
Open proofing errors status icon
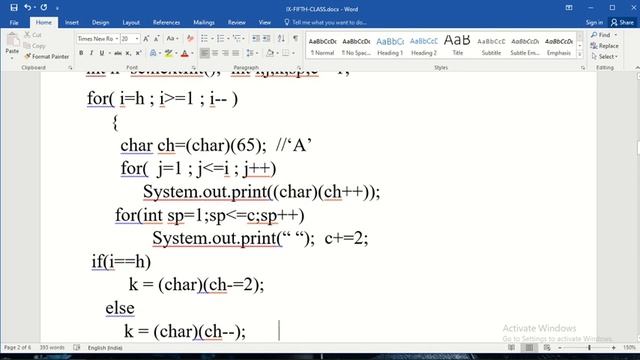tap(77, 348)
